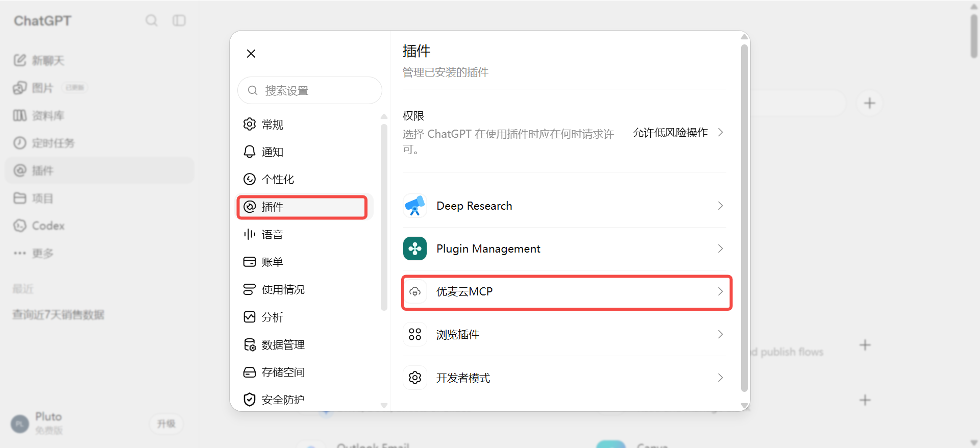Click the Codex icon in sidebar
The height and width of the screenshot is (448, 980).
pyautogui.click(x=19, y=226)
